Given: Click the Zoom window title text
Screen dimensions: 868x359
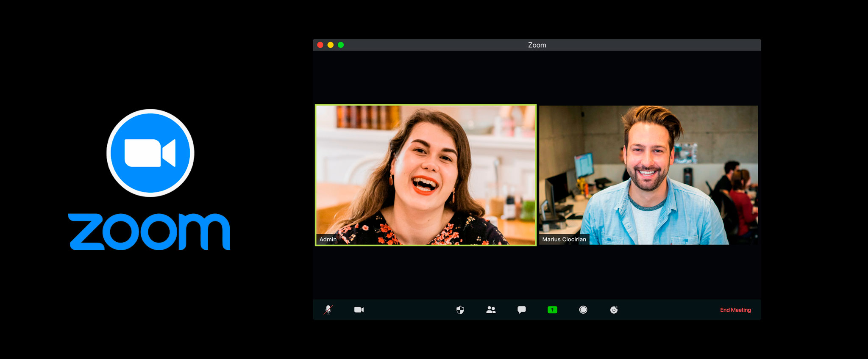Looking at the screenshot, I should pos(537,45).
